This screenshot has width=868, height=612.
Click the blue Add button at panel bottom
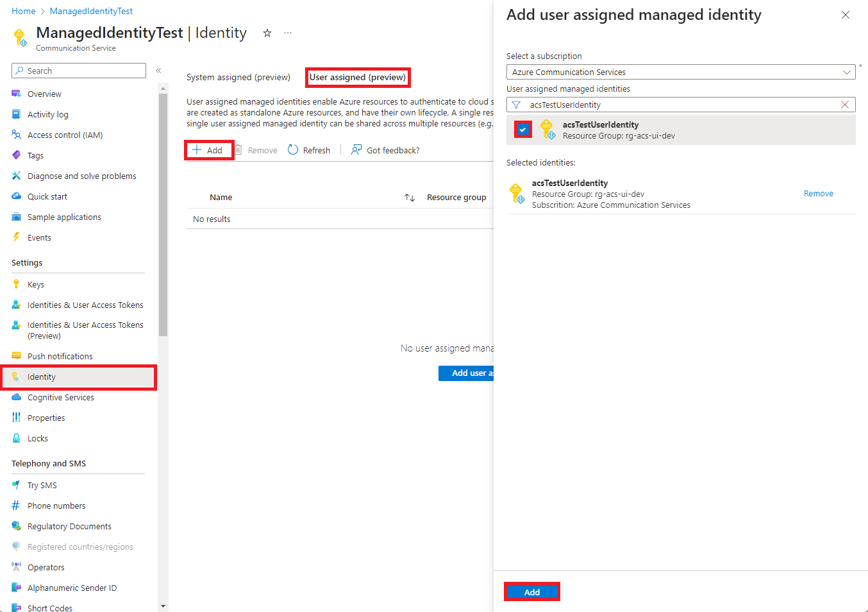pos(532,592)
